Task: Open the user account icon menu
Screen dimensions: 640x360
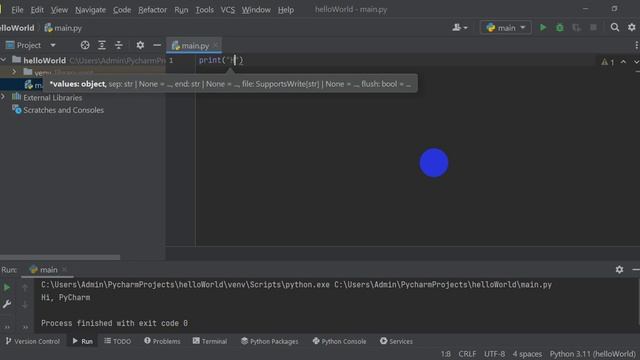Action: click(x=460, y=27)
